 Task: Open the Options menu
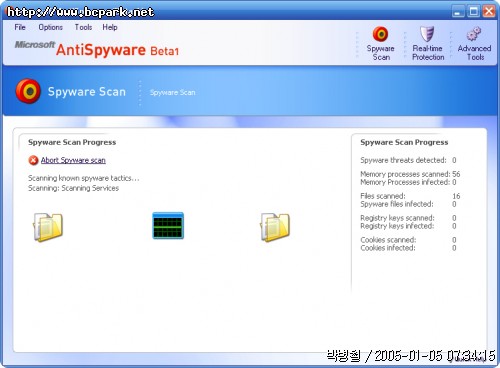pos(50,27)
